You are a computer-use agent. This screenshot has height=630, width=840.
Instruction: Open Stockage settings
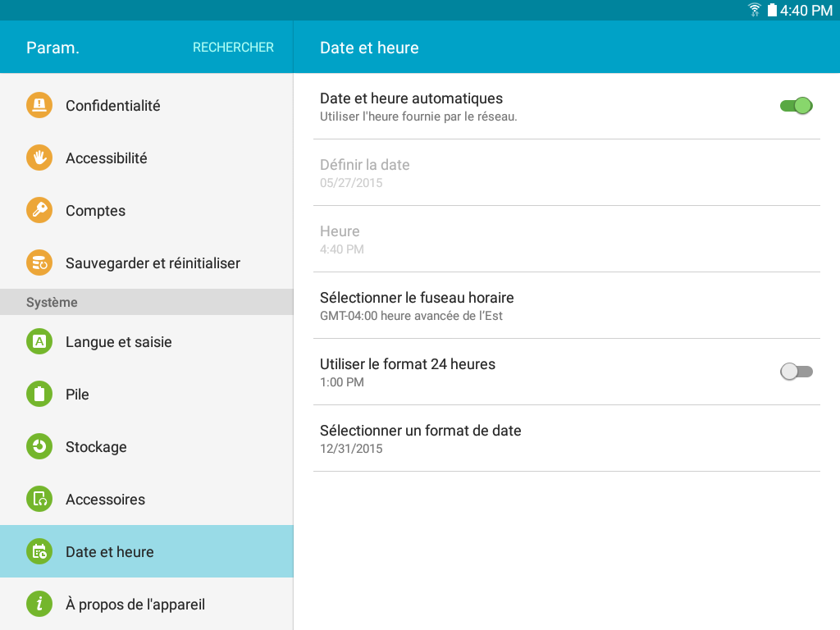pyautogui.click(x=147, y=447)
